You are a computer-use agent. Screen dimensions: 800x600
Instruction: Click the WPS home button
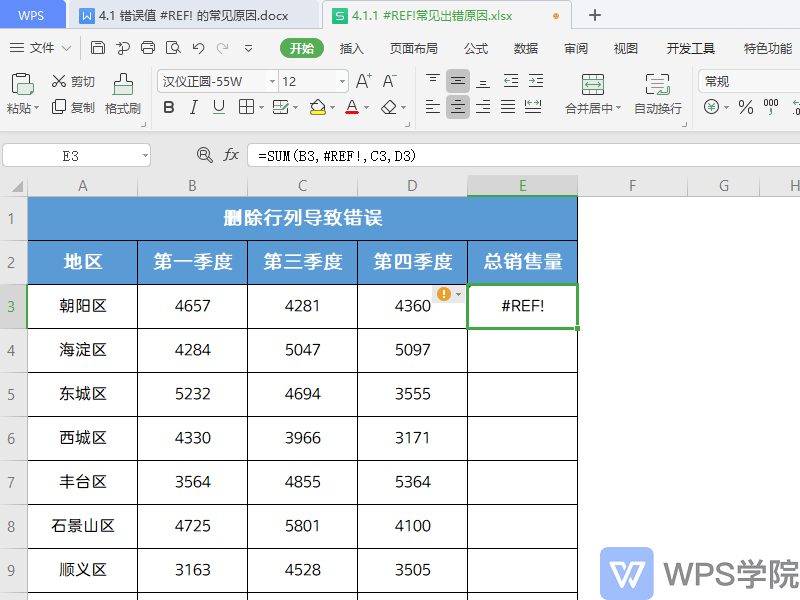coord(32,15)
